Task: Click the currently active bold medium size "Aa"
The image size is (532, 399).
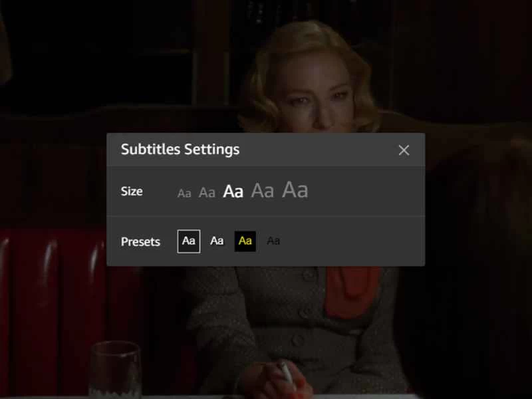Action: pos(233,192)
